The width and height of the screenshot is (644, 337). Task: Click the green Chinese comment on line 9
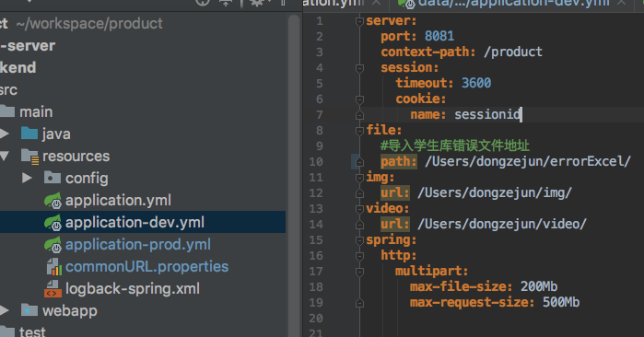454,145
